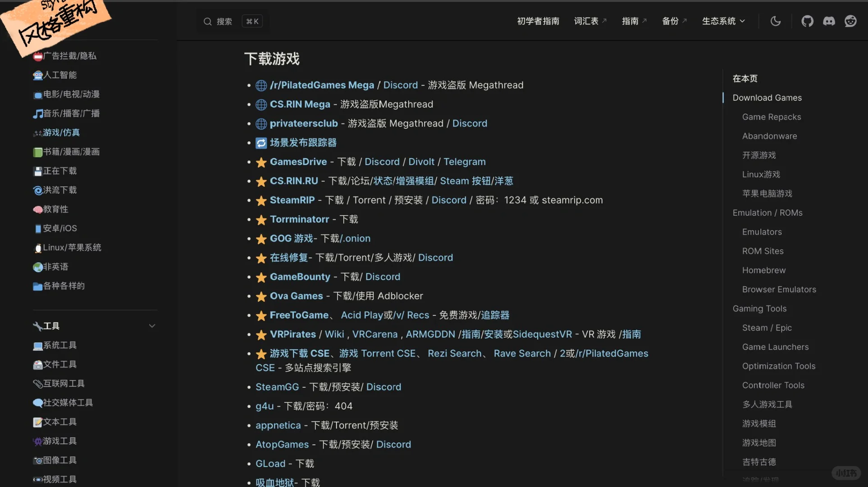Open the Reddit icon in the top bar
The image size is (868, 487).
851,21
